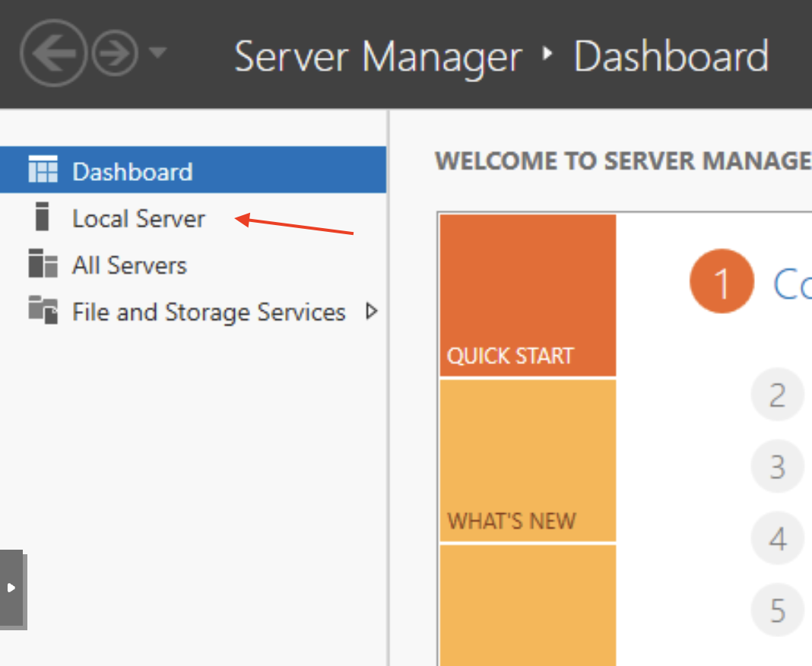
Task: Click the Local Server tower icon
Action: 42,217
